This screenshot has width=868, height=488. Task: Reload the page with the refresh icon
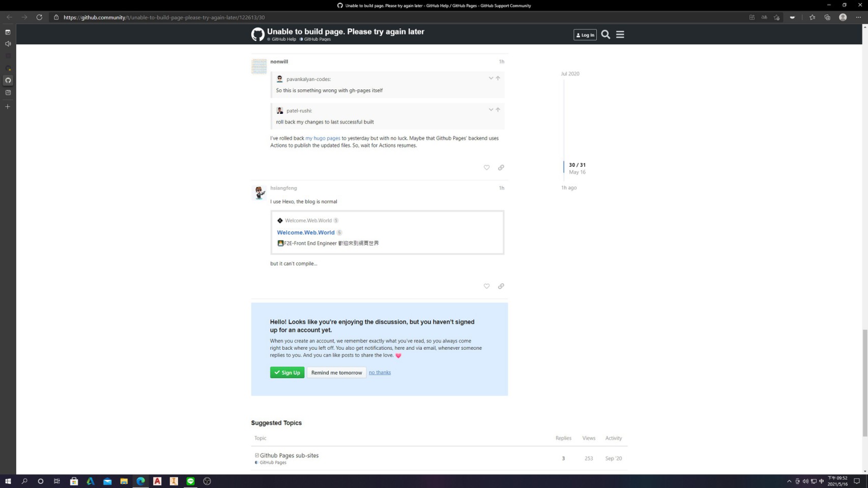pos(39,17)
